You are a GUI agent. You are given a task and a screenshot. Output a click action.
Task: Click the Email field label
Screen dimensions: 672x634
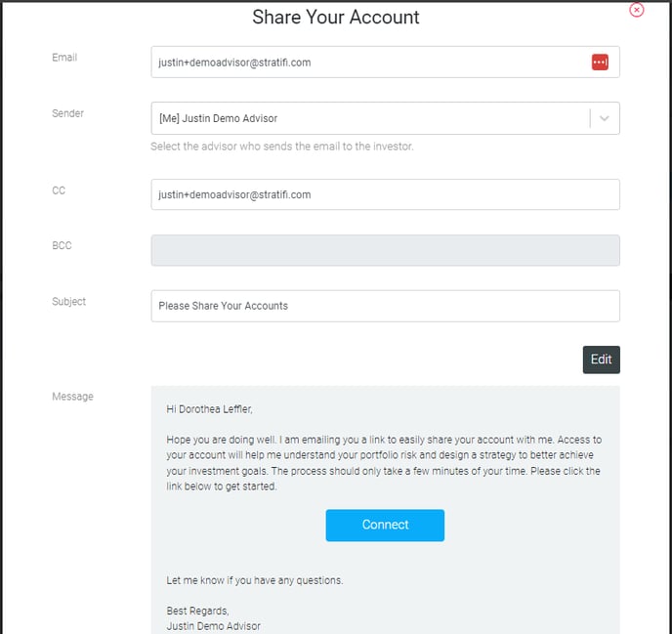pyautogui.click(x=64, y=58)
